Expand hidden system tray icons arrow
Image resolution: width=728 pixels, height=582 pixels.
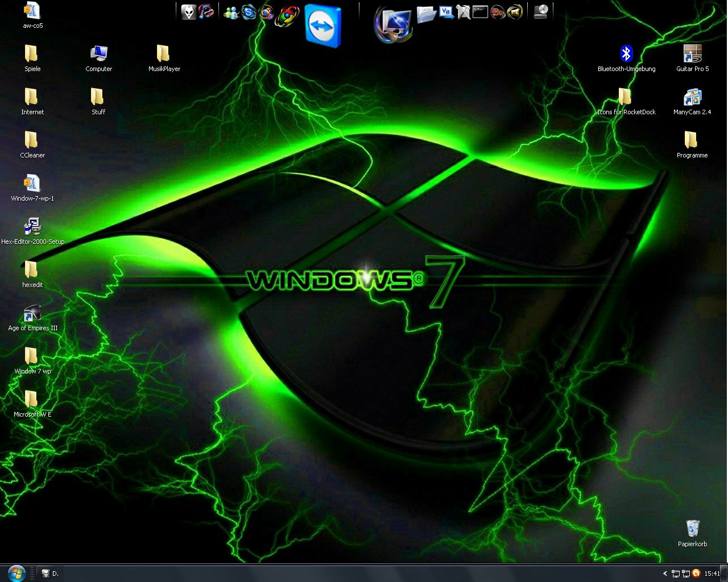pyautogui.click(x=665, y=573)
